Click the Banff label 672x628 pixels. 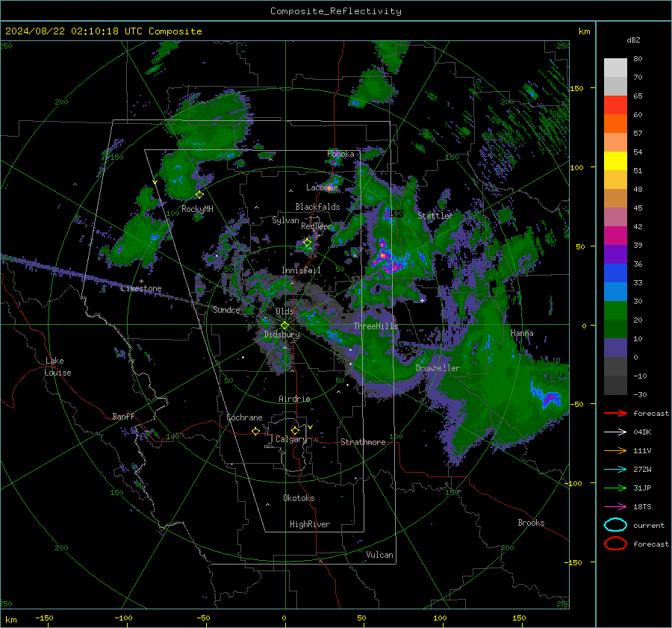(123, 416)
